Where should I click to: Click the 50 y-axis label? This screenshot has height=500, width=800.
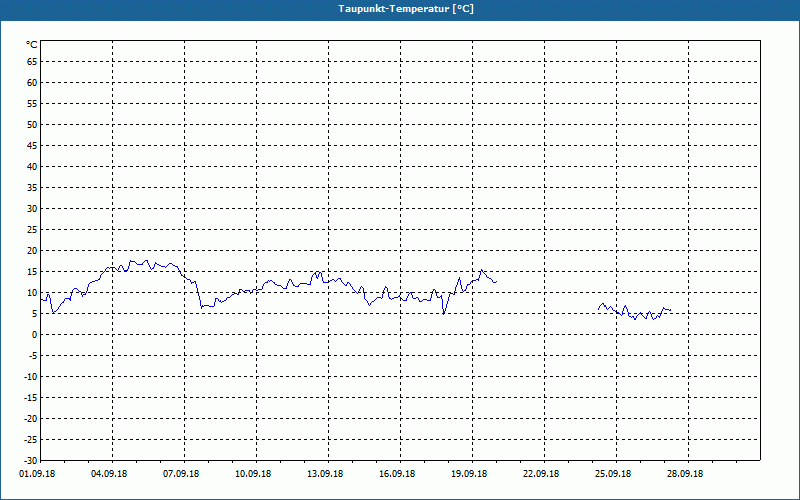tap(32, 124)
